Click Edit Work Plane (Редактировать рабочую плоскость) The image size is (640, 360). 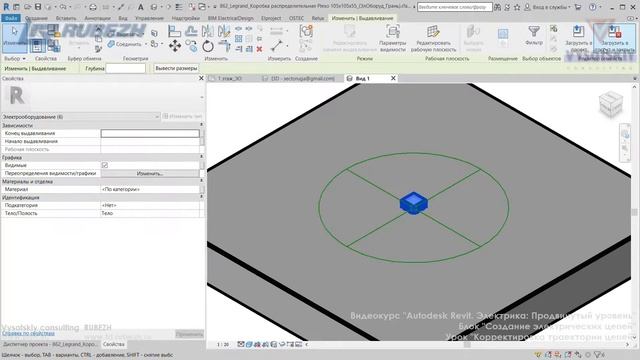pyautogui.click(x=433, y=38)
